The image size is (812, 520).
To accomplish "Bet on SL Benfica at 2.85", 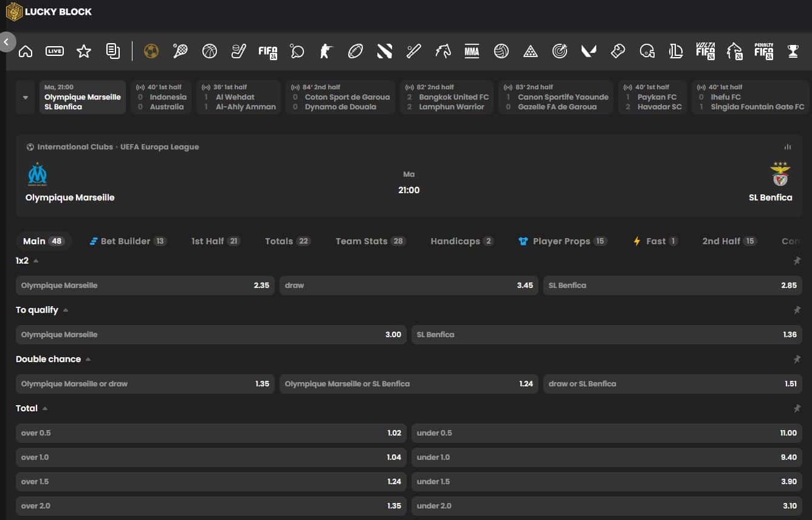I will coord(673,286).
